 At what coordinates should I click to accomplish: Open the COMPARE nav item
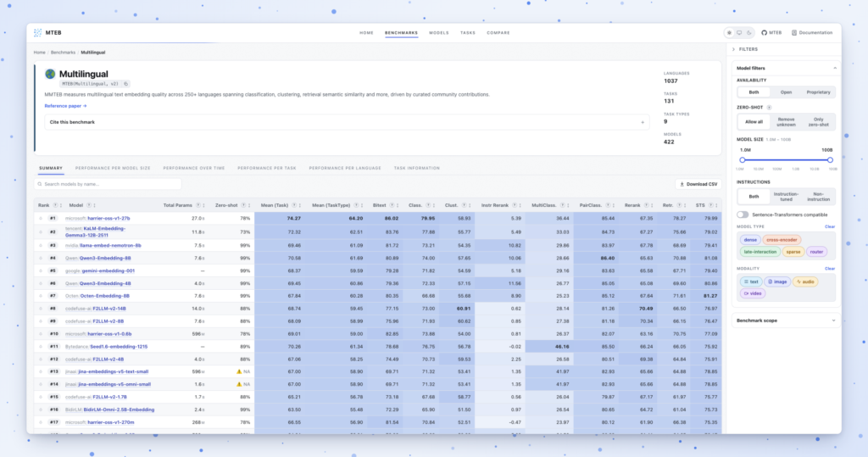[x=498, y=33]
